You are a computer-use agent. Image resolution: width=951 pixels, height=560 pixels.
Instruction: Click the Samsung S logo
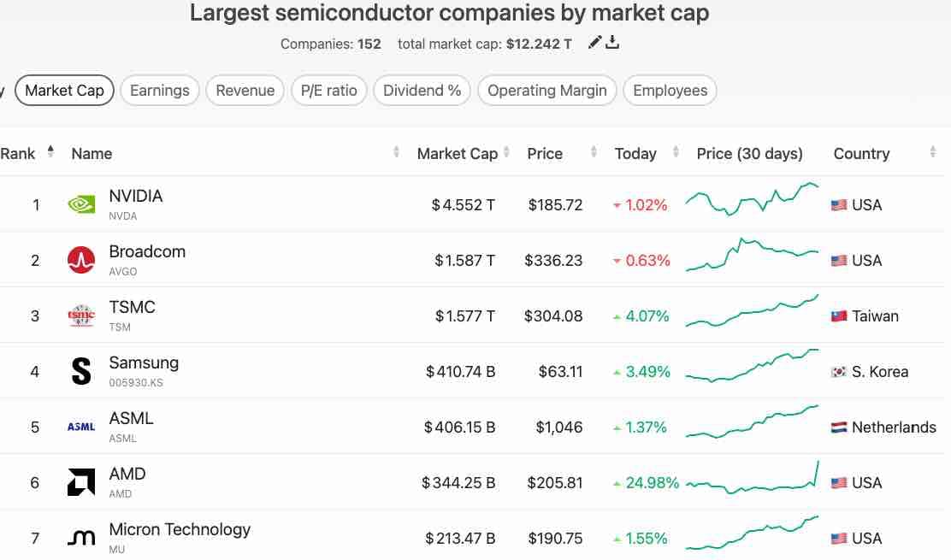tap(81, 371)
